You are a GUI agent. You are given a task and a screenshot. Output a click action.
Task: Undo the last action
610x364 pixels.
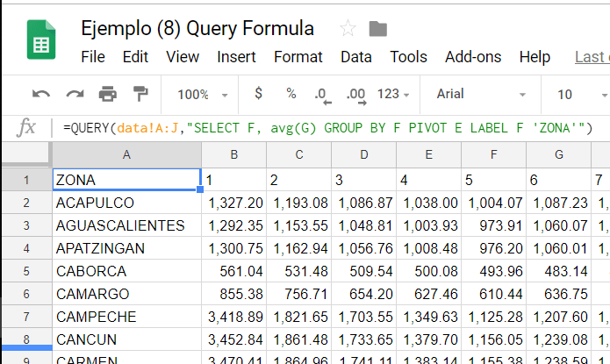coord(41,94)
